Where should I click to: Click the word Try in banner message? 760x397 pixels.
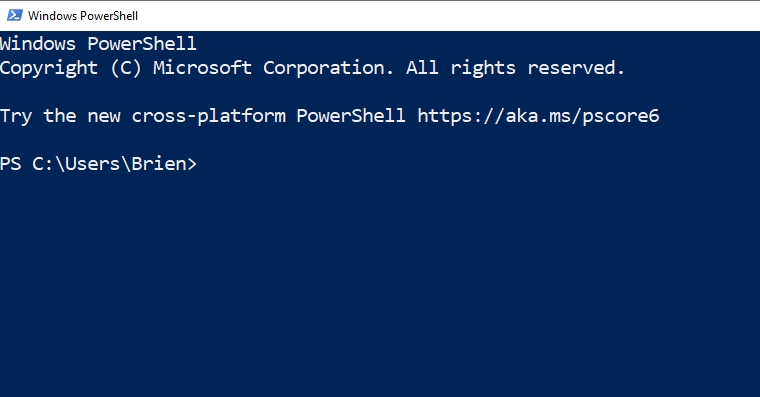pos(16,116)
